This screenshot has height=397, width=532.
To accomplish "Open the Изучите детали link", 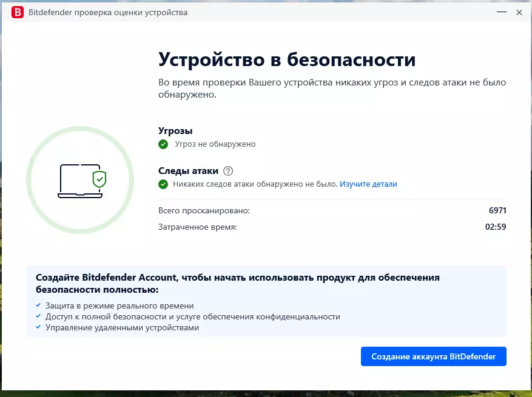I will coord(368,184).
